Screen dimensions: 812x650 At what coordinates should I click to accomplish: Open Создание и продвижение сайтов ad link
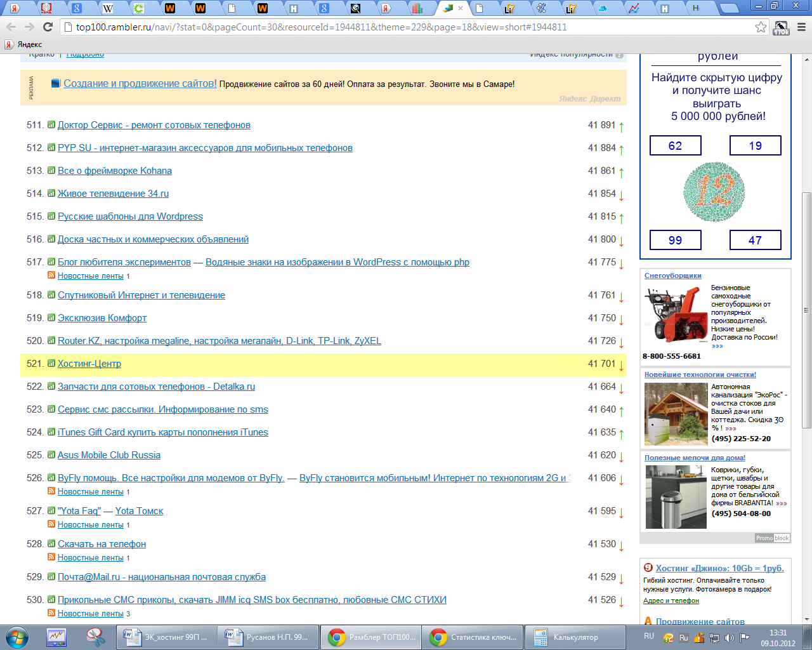pos(140,84)
